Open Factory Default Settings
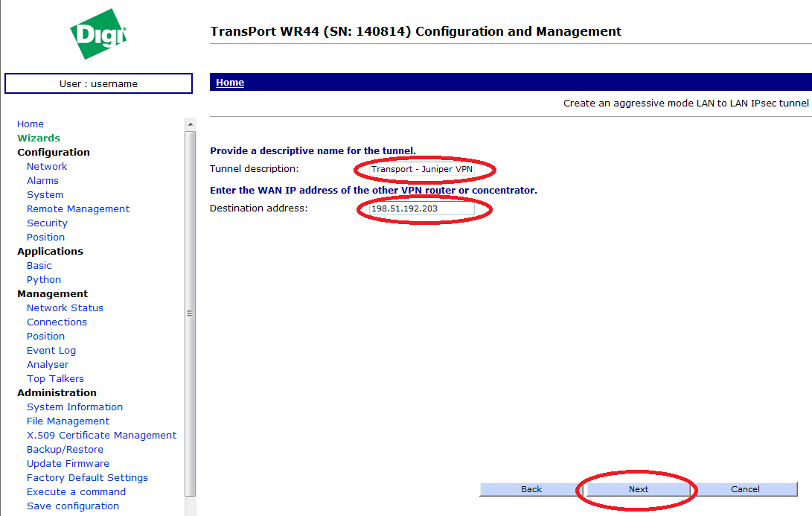 tap(87, 477)
